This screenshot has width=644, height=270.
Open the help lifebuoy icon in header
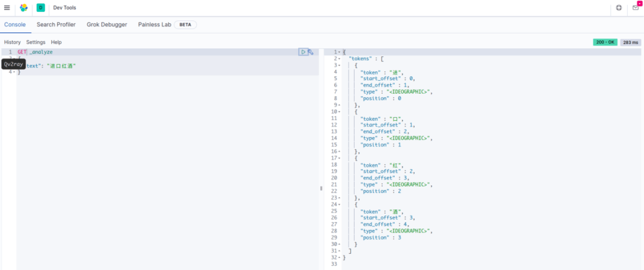(619, 8)
